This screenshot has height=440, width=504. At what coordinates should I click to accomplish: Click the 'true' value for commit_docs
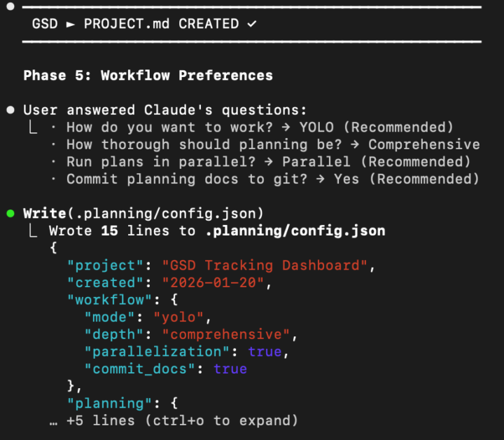tap(230, 369)
